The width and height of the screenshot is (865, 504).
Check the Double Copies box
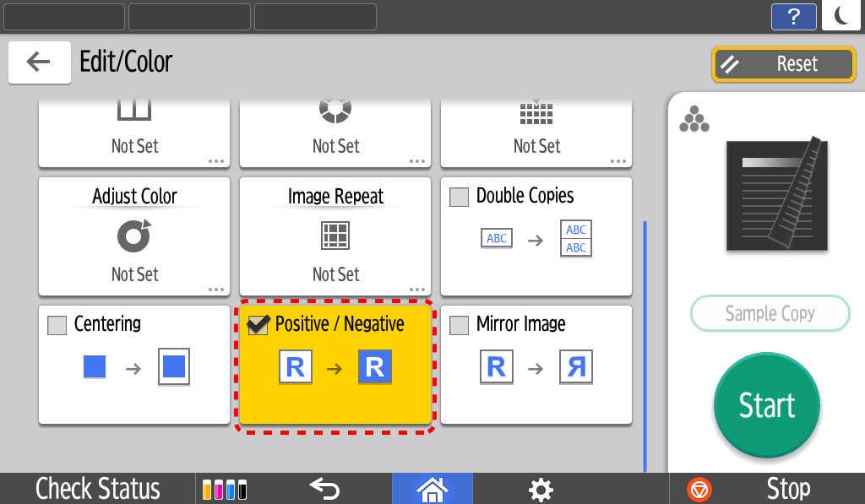pos(459,195)
